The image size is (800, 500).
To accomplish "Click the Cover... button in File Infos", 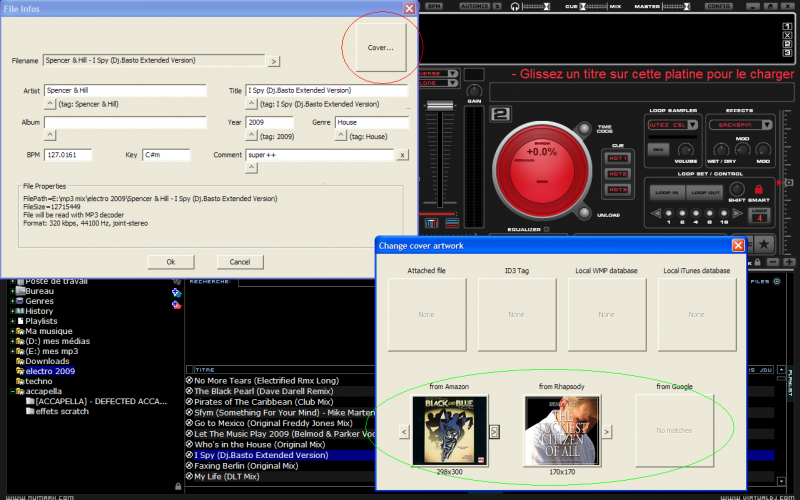I will pos(380,47).
